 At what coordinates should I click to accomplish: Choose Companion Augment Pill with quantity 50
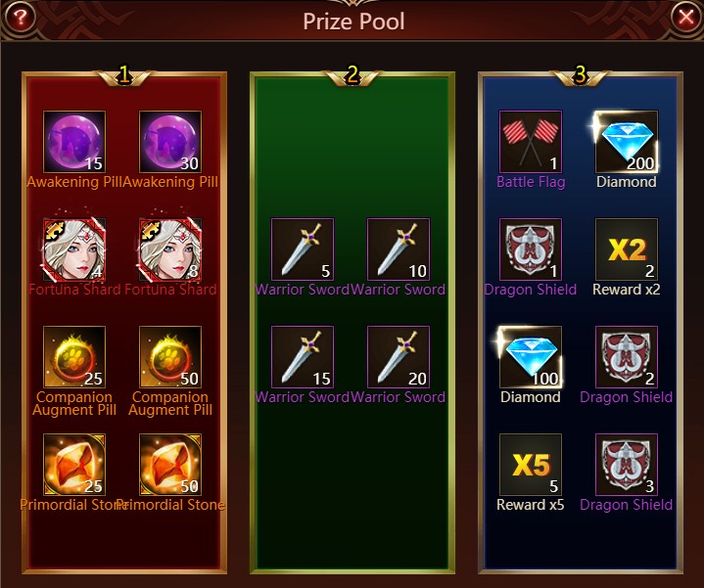tap(170, 357)
